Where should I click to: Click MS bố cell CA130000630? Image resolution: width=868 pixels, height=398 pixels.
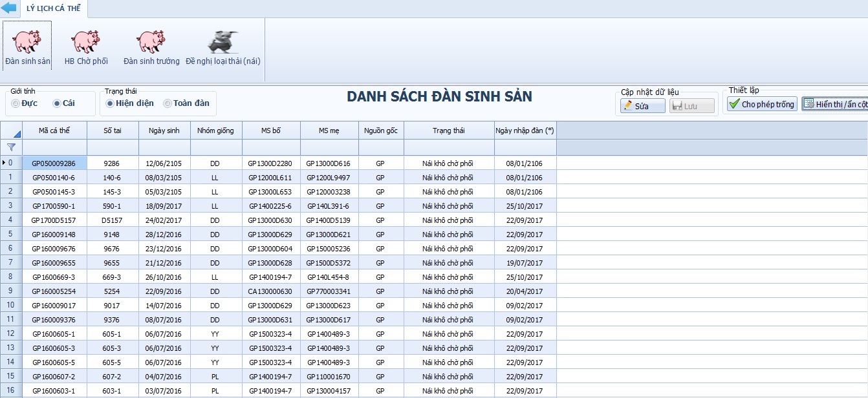[x=271, y=291]
